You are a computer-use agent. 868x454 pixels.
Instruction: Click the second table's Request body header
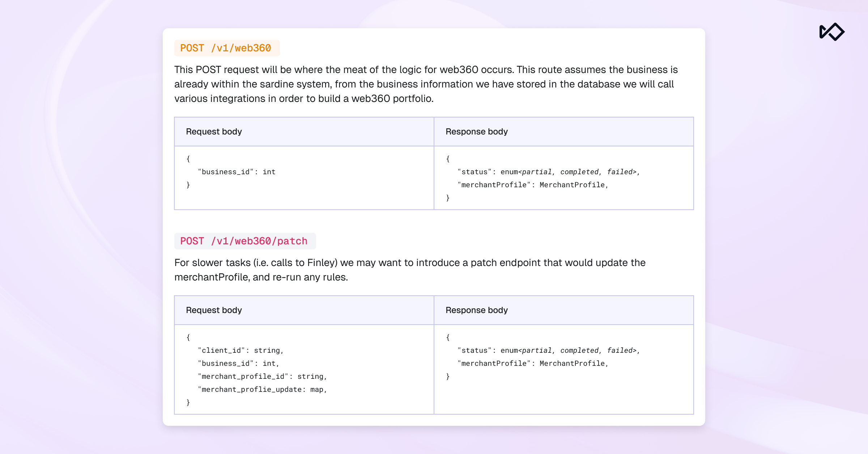pyautogui.click(x=214, y=310)
